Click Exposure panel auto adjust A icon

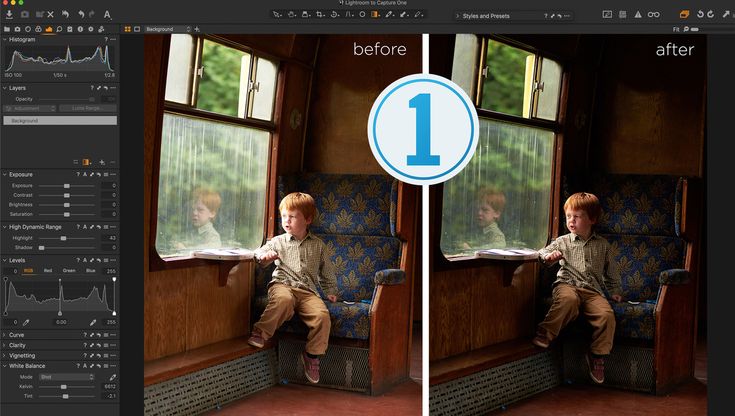[x=85, y=174]
